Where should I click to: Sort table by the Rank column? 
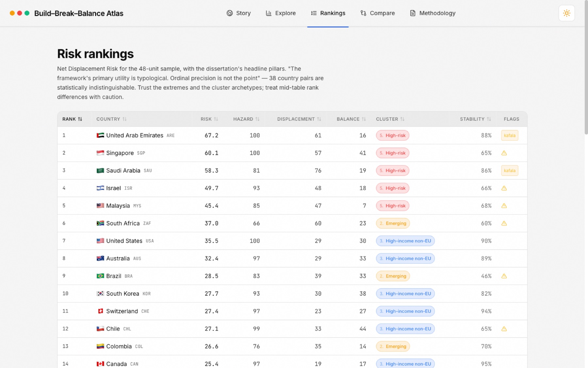[72, 119]
